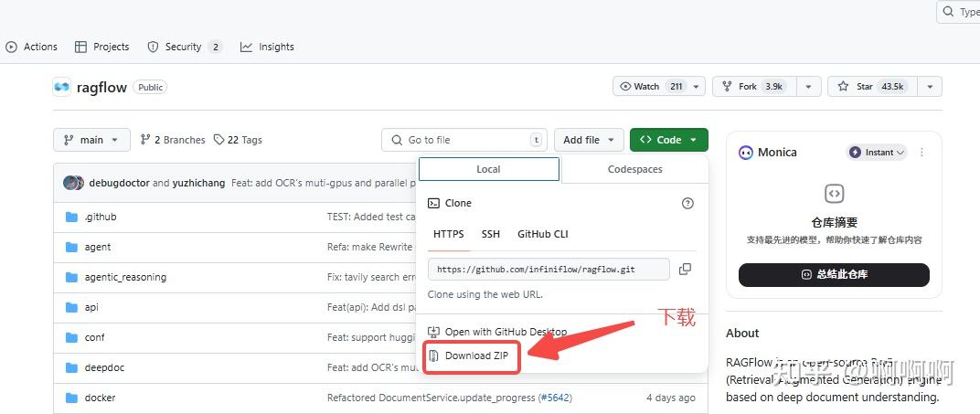The height and width of the screenshot is (414, 980).
Task: Open the agentic_reasoning folder
Action: click(125, 277)
